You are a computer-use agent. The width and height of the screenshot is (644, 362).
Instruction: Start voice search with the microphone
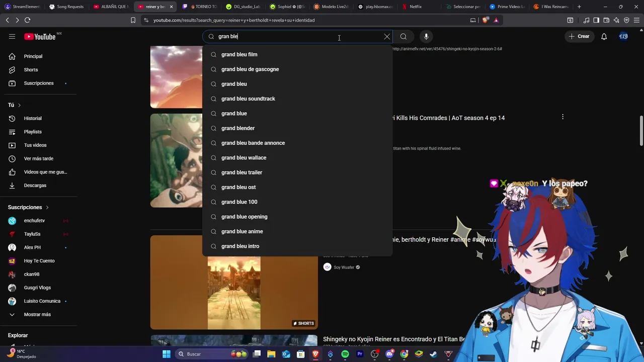click(426, 36)
